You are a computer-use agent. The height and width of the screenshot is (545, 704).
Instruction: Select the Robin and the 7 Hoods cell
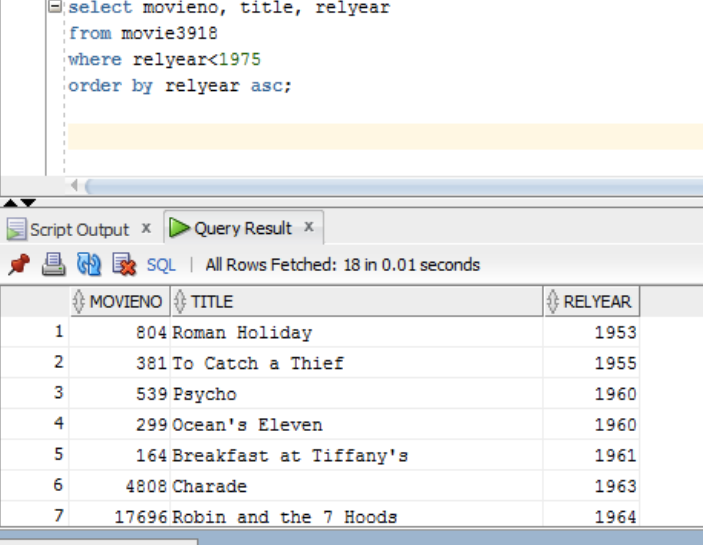click(x=357, y=514)
